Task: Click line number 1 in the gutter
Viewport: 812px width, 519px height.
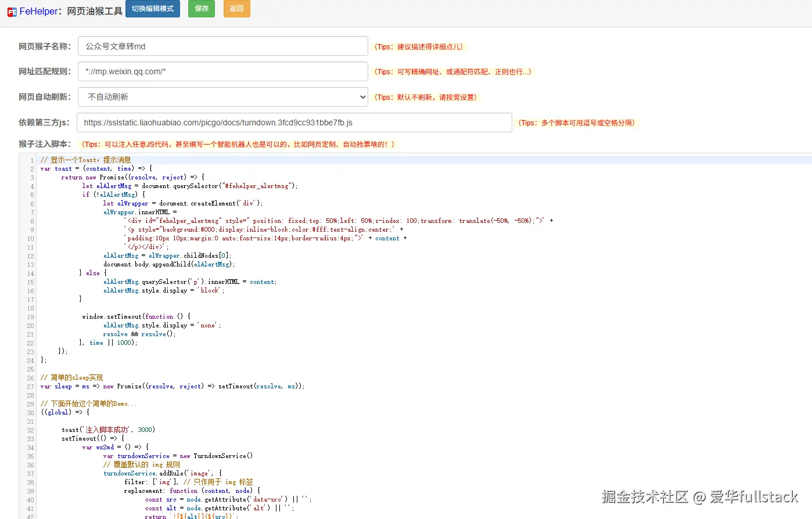Action: point(32,160)
